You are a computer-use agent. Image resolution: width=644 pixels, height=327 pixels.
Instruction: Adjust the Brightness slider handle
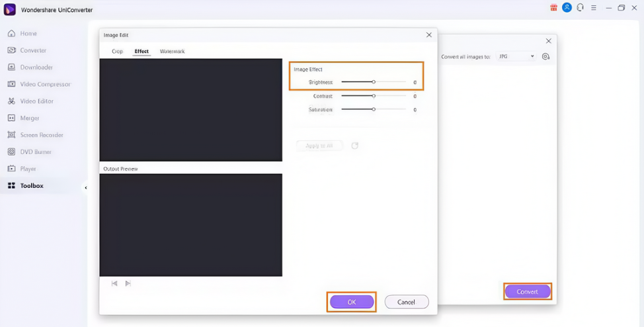pyautogui.click(x=374, y=82)
